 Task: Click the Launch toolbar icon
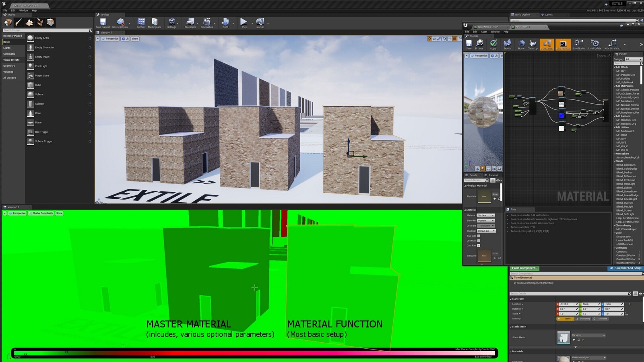(x=260, y=23)
